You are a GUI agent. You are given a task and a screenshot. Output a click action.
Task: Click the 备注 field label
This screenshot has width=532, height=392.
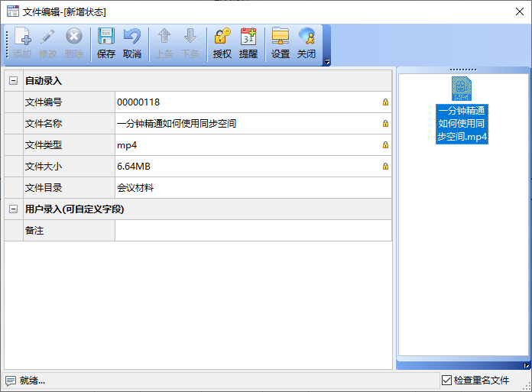coord(34,231)
